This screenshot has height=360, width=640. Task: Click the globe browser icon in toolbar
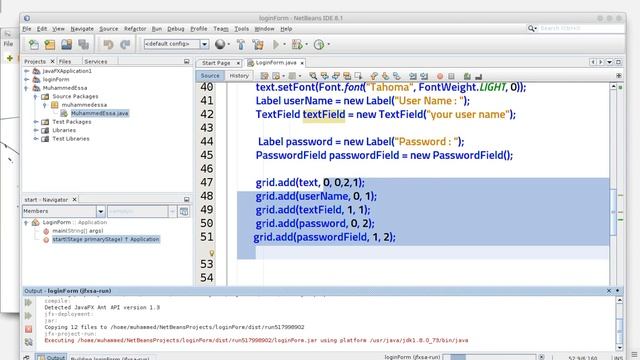pos(220,44)
